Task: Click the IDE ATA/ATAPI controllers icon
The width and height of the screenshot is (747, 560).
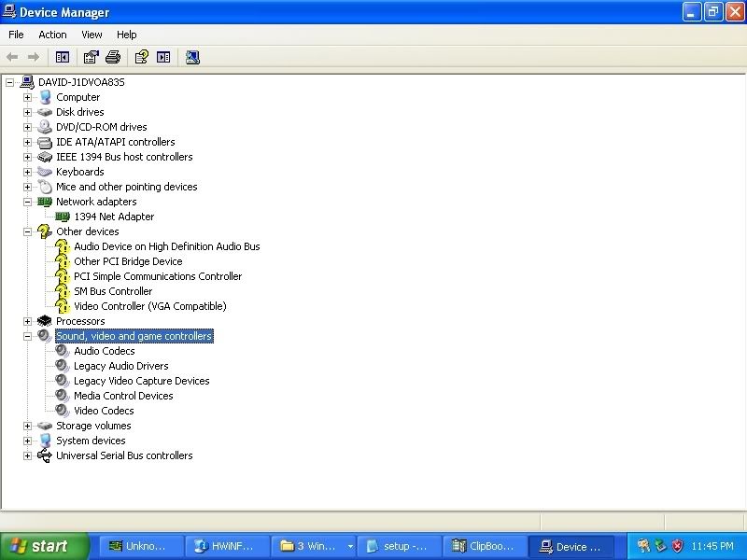Action: (45, 142)
